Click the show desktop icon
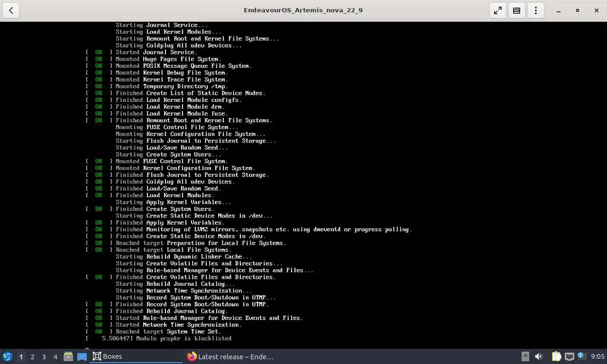This screenshot has width=607, height=364. tap(82, 356)
